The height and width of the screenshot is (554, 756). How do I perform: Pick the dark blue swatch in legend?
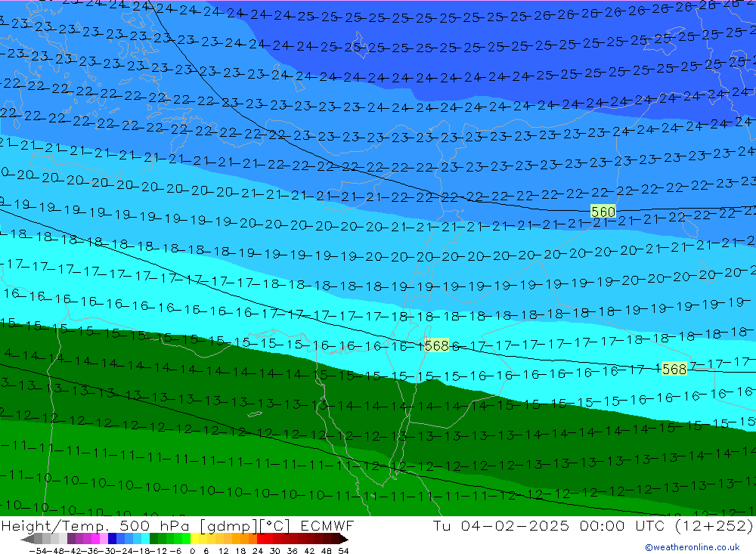pos(112,540)
